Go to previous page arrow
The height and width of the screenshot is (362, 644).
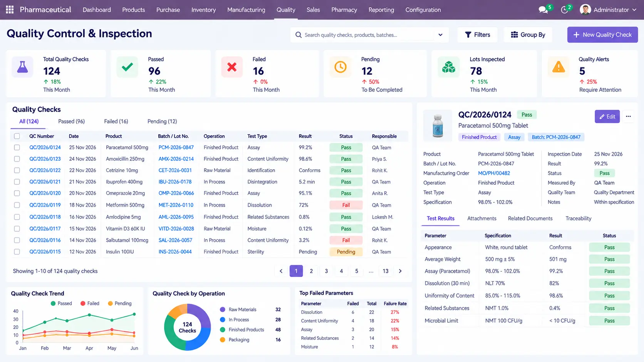(281, 271)
